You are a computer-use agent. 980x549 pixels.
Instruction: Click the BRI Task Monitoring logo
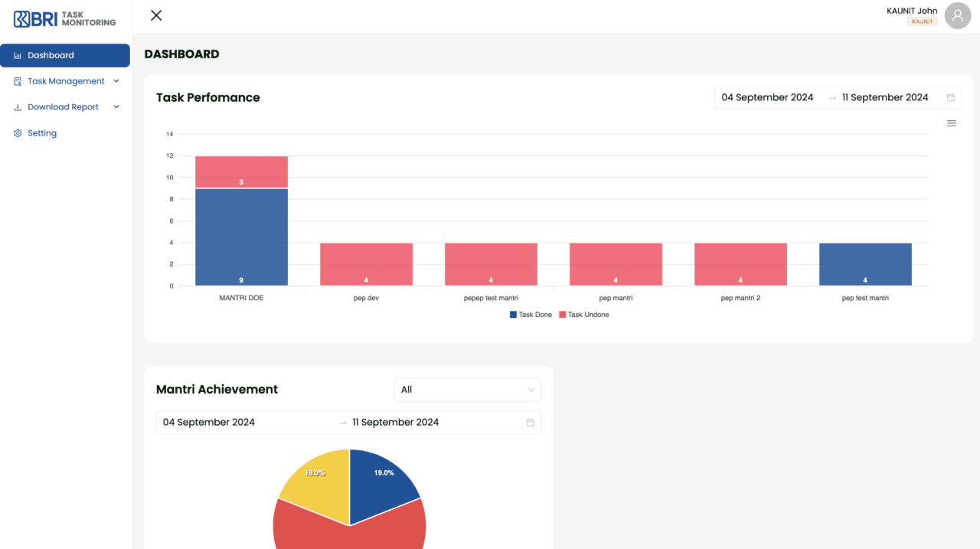tap(64, 17)
